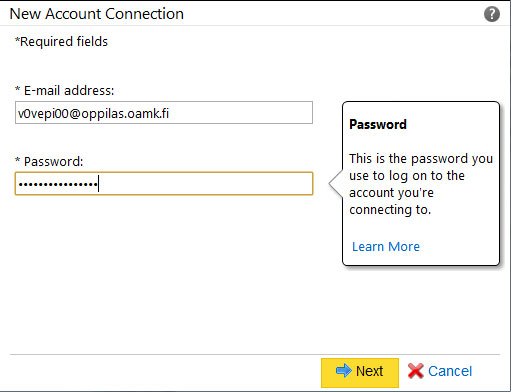Click the separator line above Next button

[x=255, y=354]
